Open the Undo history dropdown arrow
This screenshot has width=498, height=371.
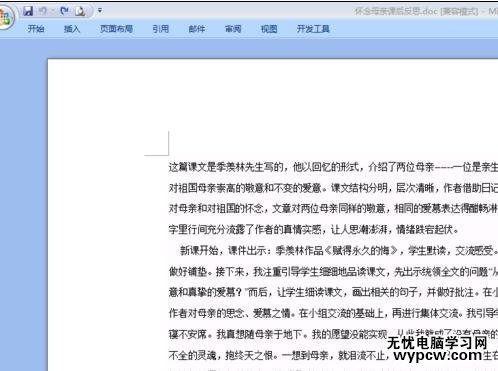point(53,11)
